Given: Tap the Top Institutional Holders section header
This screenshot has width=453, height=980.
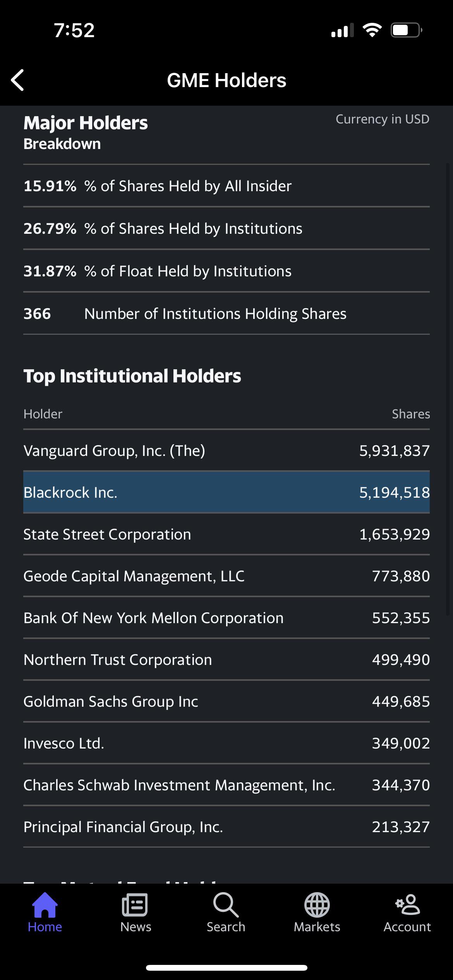Looking at the screenshot, I should pos(133,375).
